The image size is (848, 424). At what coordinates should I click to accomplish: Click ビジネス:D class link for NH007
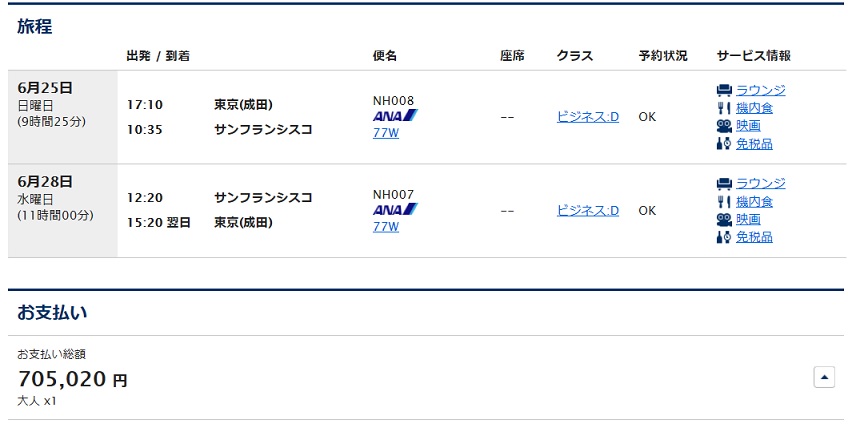point(588,210)
